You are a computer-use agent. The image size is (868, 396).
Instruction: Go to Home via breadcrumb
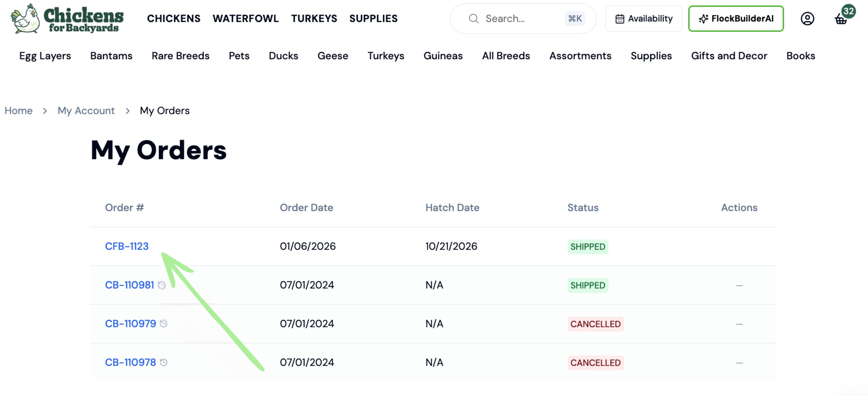pyautogui.click(x=19, y=111)
